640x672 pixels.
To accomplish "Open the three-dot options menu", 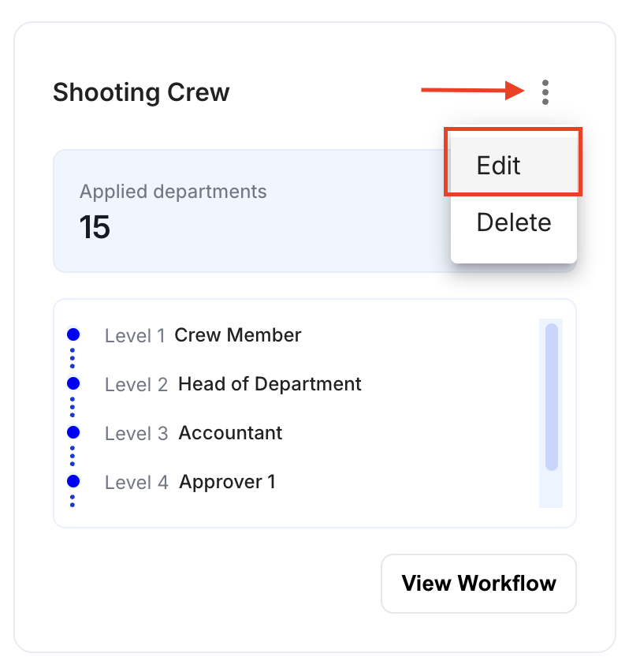I will (x=545, y=92).
